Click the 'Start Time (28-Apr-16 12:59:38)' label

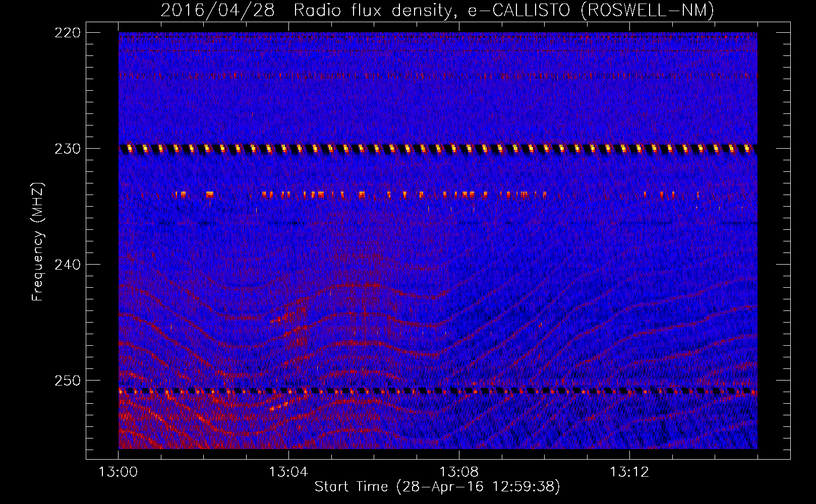pos(438,487)
